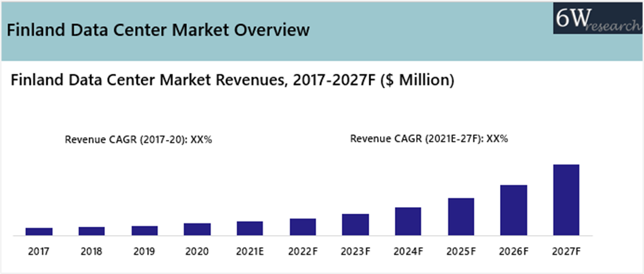Click the Revenue CAGR (2017-20) label
644x274 pixels.
pos(138,139)
